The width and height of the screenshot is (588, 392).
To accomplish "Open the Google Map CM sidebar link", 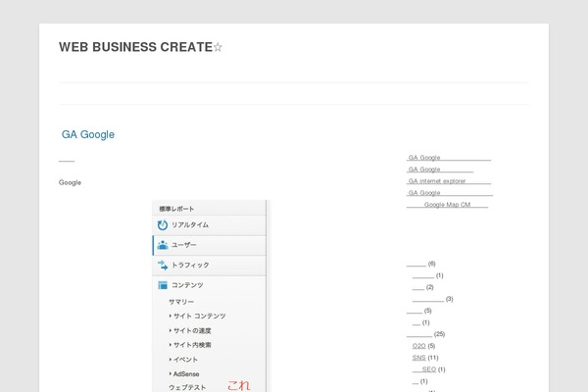I will 447,205.
